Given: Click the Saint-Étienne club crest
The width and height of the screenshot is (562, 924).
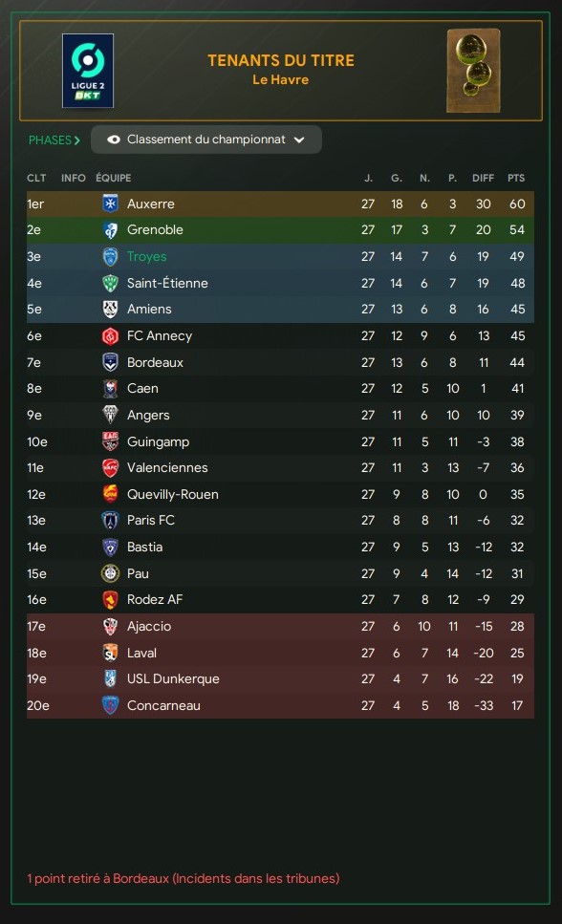Looking at the screenshot, I should pyautogui.click(x=110, y=283).
